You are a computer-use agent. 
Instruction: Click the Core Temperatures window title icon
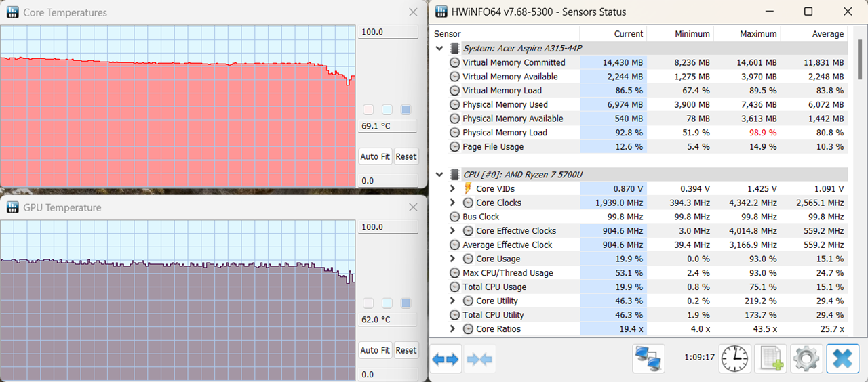tap(13, 12)
